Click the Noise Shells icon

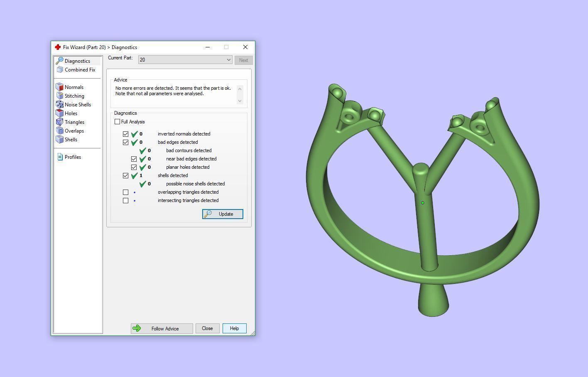(x=60, y=105)
